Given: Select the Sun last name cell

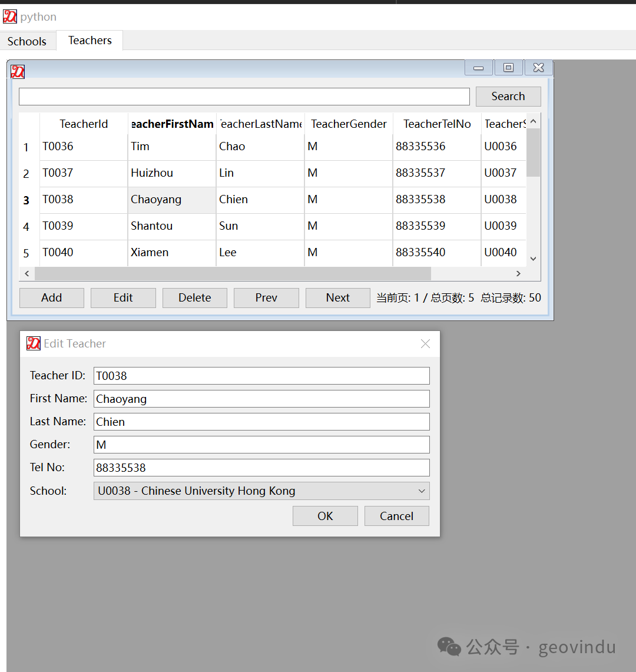Looking at the screenshot, I should point(260,226).
